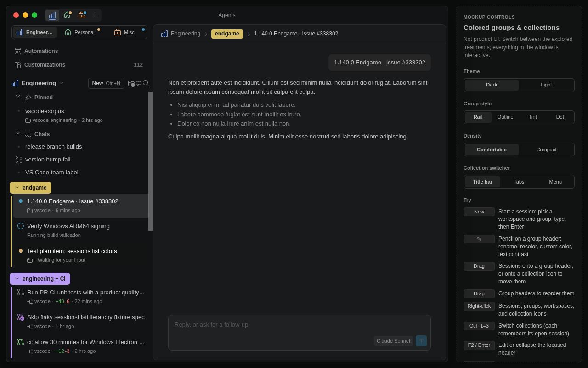Image resolution: width=588 pixels, height=368 pixels.
Task: Open the release branch builds chat
Action: [x=80, y=147]
